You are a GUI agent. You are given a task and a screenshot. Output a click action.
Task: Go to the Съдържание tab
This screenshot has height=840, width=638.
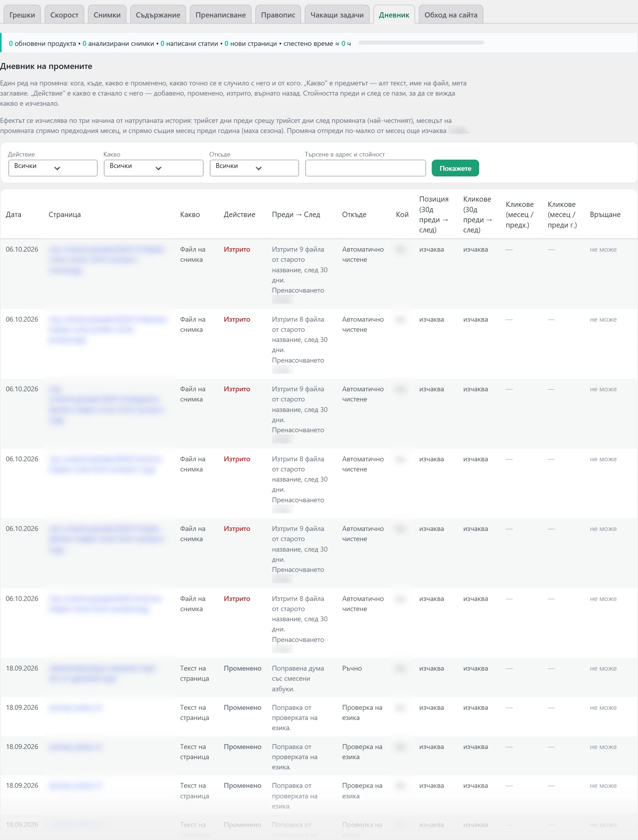pos(158,15)
